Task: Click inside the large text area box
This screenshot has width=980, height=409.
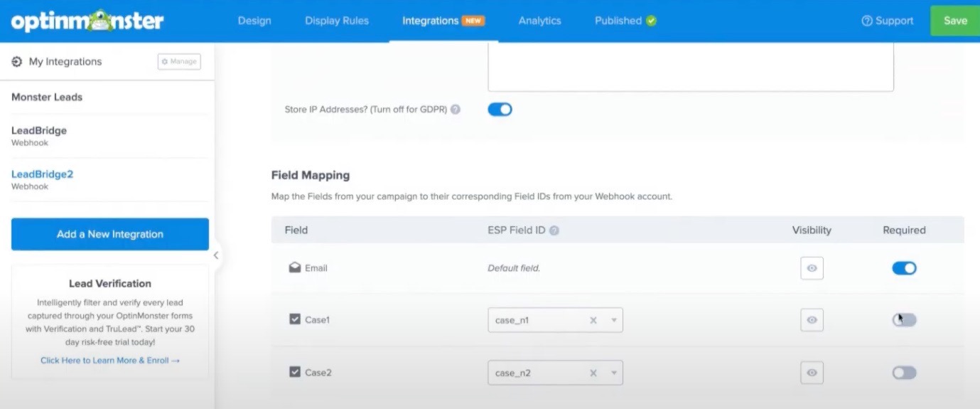Action: point(690,67)
